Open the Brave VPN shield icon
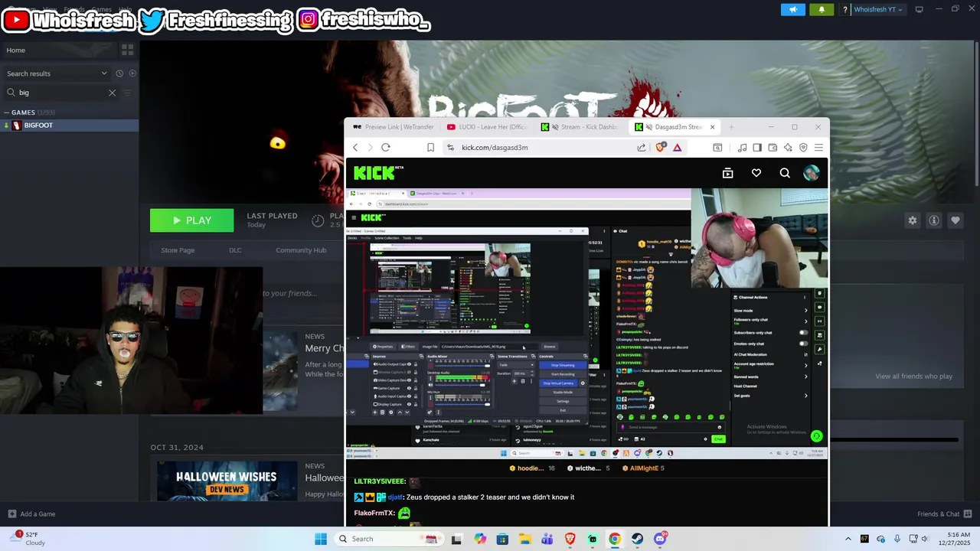980x551 pixels. coord(803,148)
